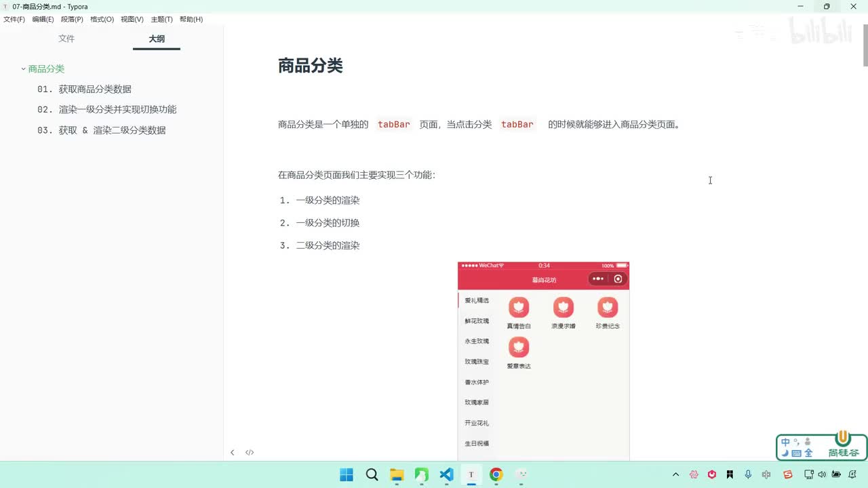The height and width of the screenshot is (488, 868).
Task: Click the person icon in IME bar
Action: (808, 441)
